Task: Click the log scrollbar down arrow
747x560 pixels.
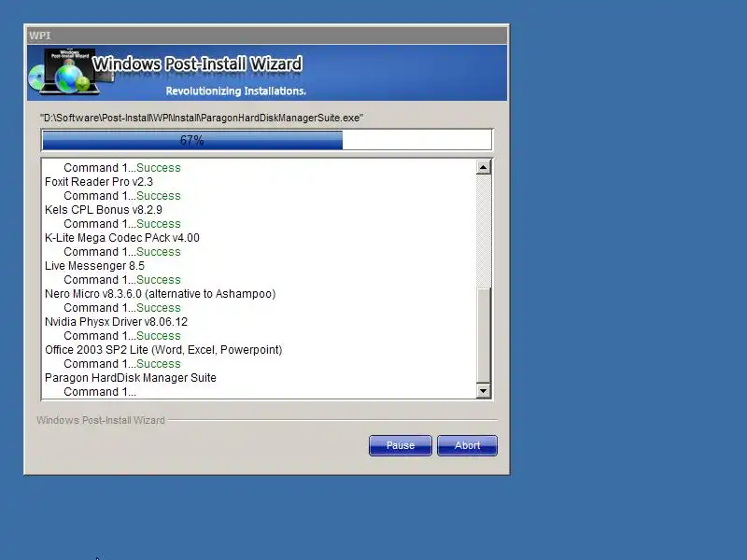Action: click(483, 391)
